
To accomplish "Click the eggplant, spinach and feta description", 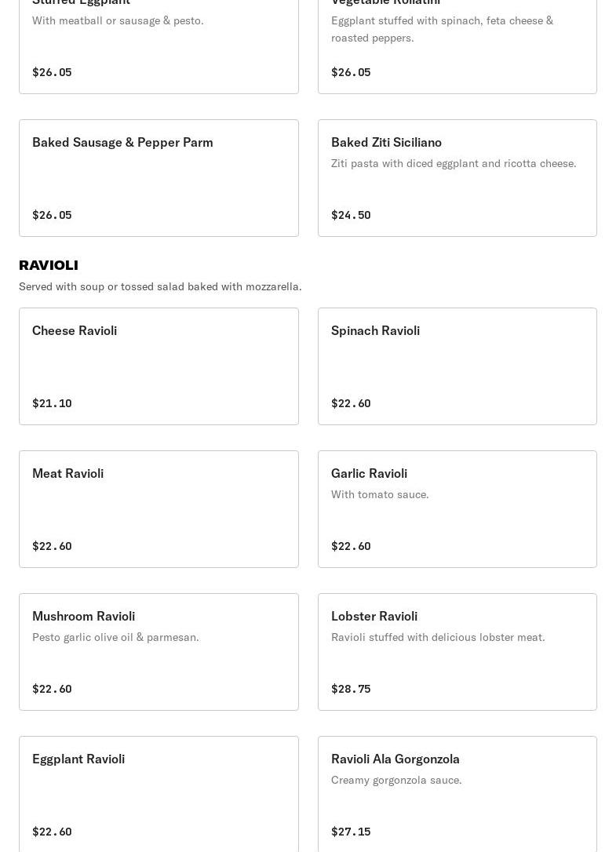I will pyautogui.click(x=442, y=29).
